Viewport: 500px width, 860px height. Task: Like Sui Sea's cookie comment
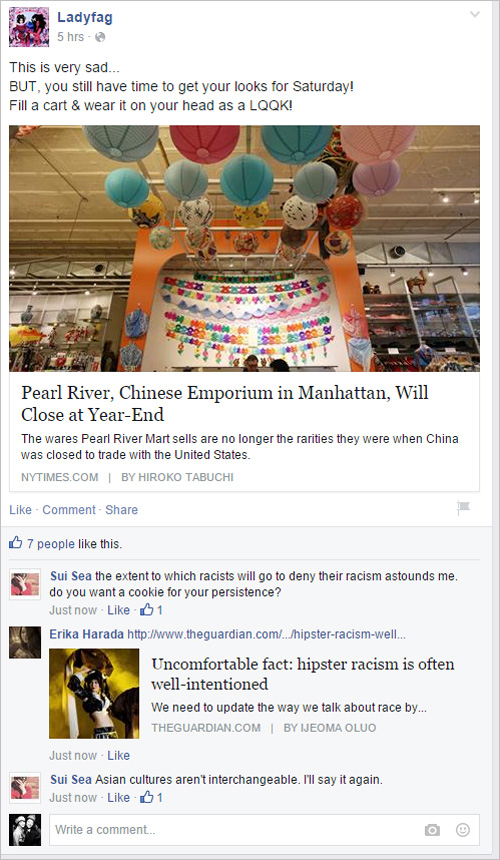[118, 610]
